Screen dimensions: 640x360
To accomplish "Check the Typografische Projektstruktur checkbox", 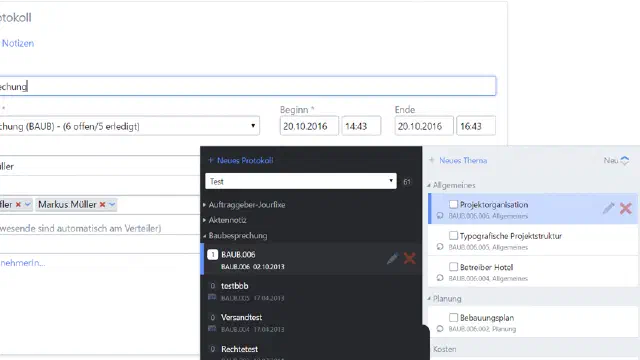I will pos(453,236).
